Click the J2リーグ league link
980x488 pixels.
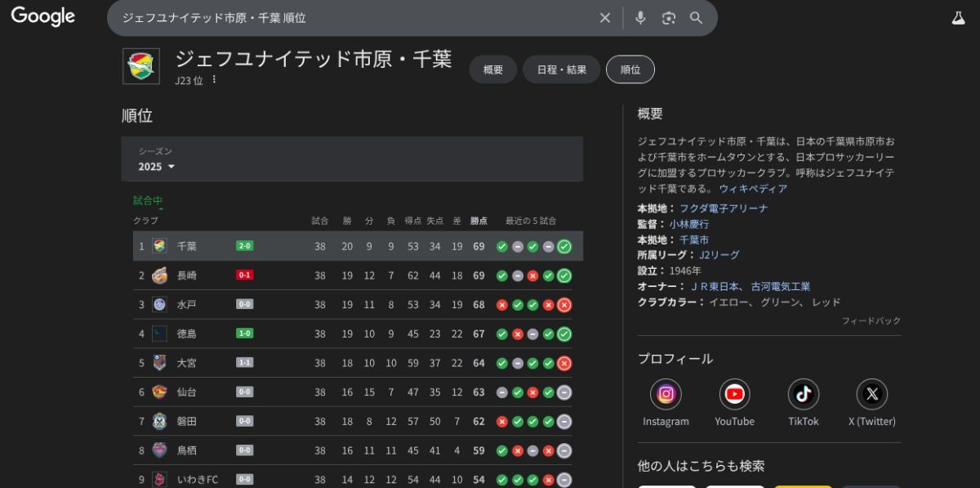click(x=719, y=255)
